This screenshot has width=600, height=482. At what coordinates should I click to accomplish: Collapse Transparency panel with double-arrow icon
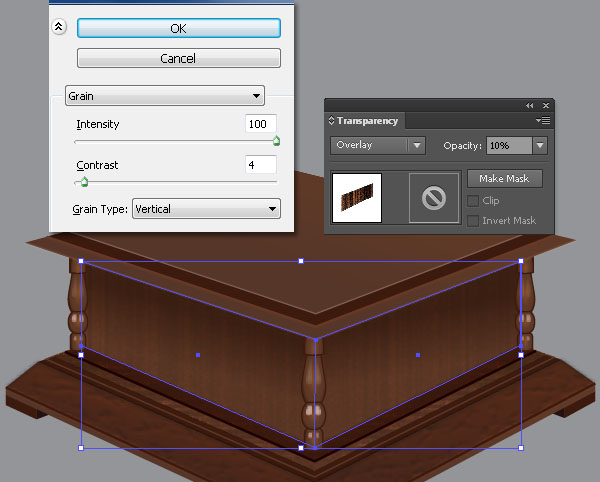click(x=529, y=105)
